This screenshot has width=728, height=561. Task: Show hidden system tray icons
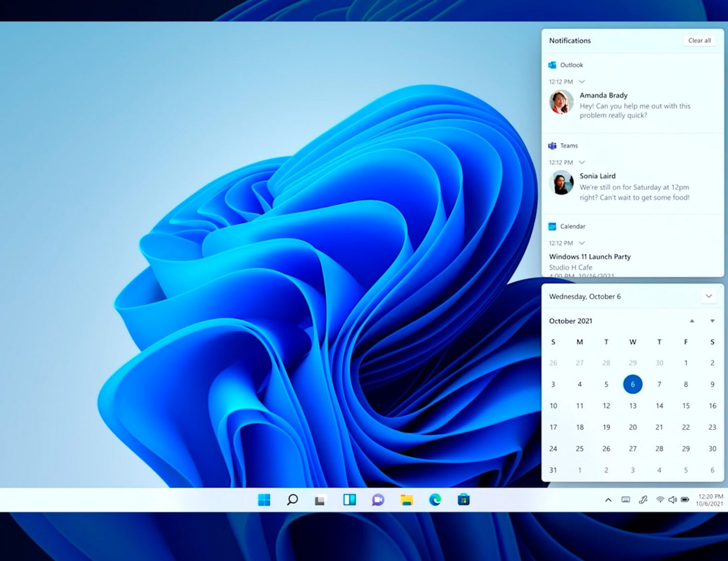608,500
